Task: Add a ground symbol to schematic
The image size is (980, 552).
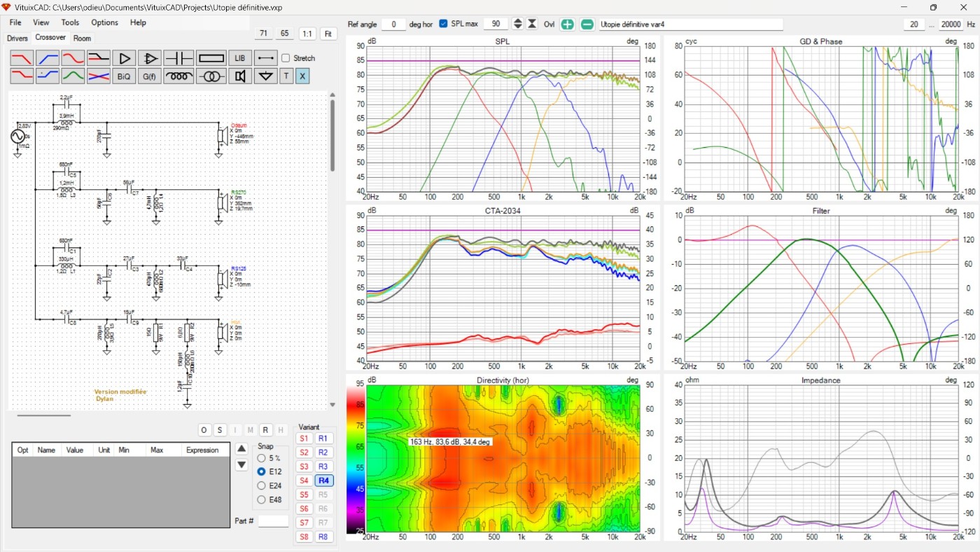Action: click(x=265, y=76)
